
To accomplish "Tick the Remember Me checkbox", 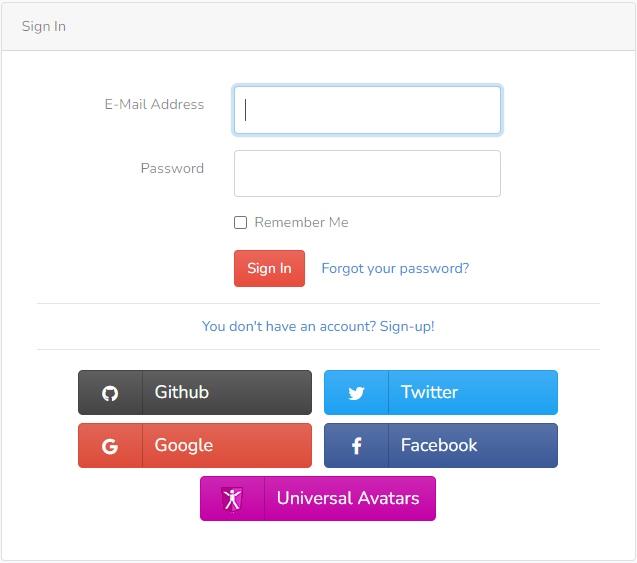I will click(x=240, y=223).
